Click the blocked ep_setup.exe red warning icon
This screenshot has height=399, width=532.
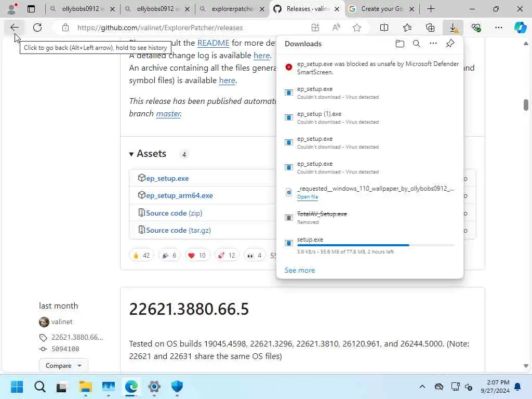pyautogui.click(x=289, y=67)
